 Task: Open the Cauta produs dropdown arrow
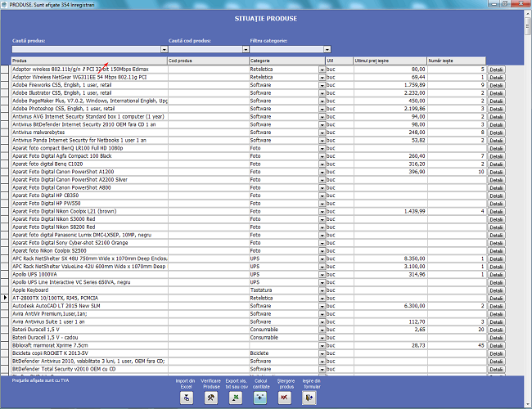(165, 50)
